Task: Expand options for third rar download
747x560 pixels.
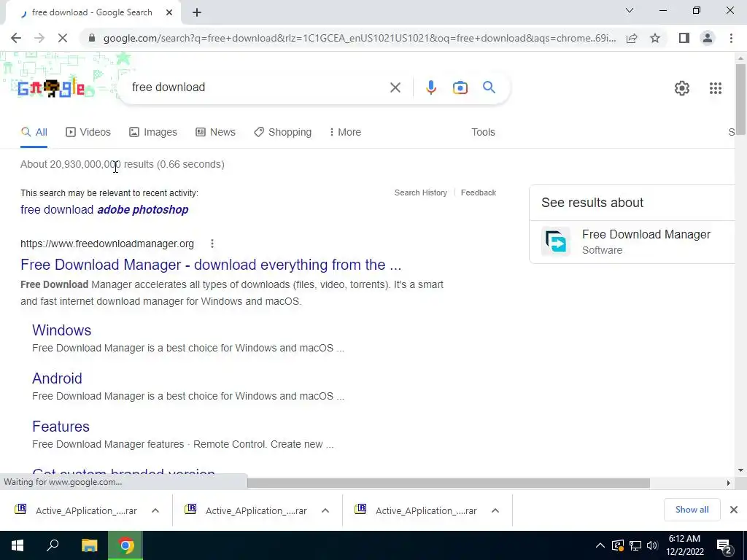Action: point(495,510)
